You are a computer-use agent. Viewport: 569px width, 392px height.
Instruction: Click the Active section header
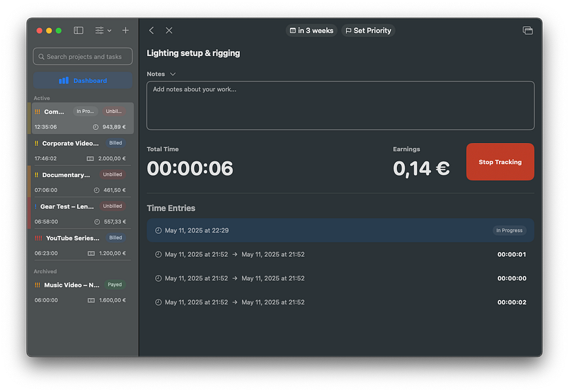42,98
